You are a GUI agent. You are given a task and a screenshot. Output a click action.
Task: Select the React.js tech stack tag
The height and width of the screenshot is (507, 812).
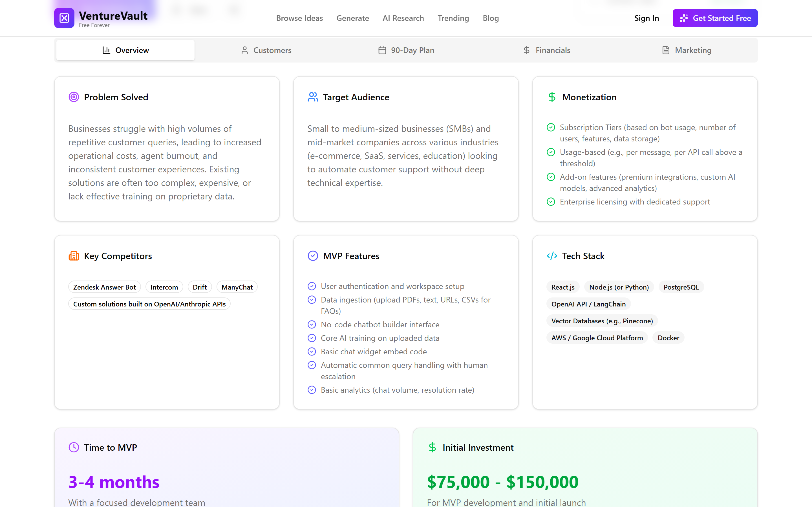[x=562, y=287]
